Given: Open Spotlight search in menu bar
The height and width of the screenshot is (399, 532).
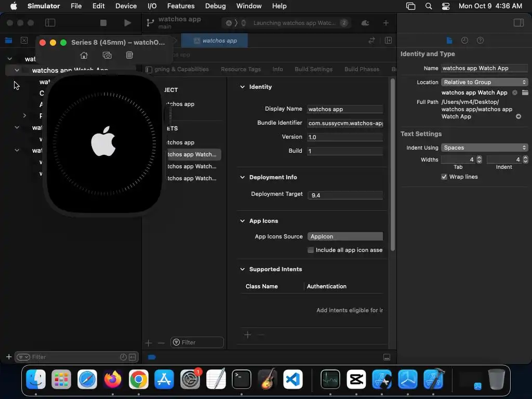Looking at the screenshot, I should [429, 6].
